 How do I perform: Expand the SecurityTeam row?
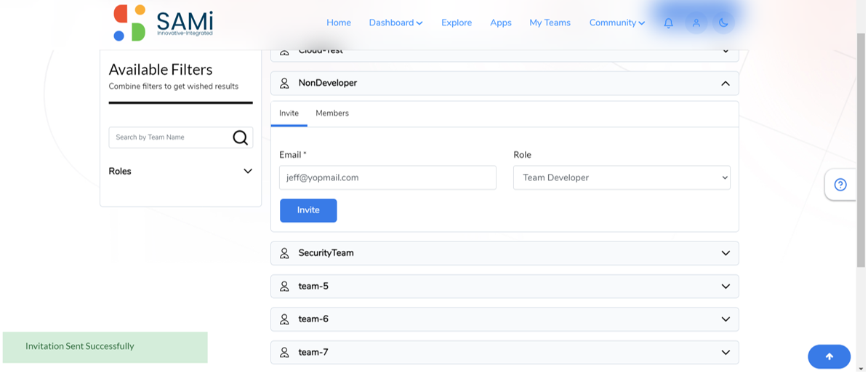pos(726,253)
